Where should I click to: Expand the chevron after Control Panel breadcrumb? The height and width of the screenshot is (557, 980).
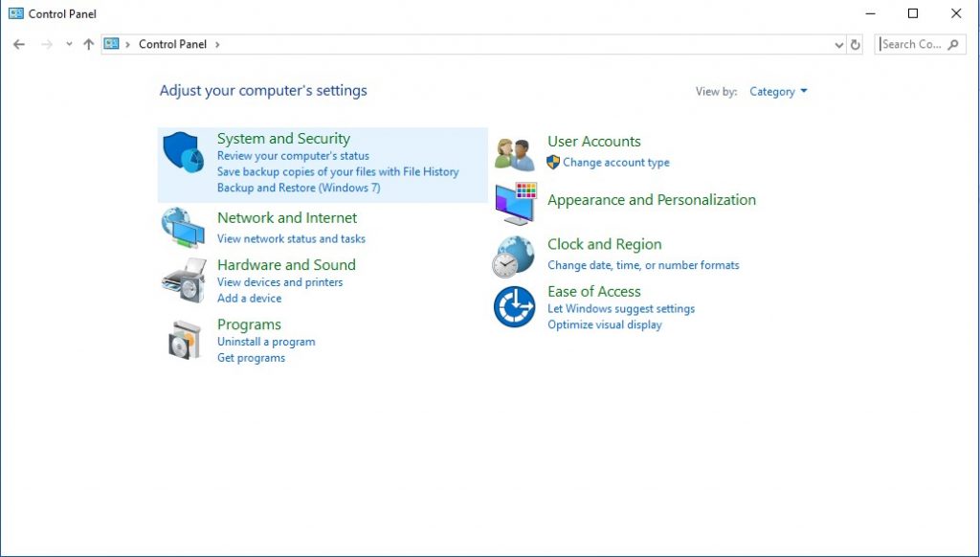pos(217,44)
